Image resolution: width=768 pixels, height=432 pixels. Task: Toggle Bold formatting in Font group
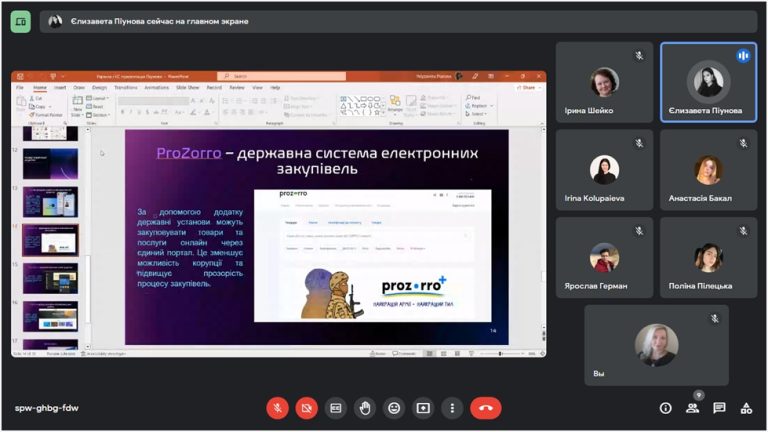point(122,113)
